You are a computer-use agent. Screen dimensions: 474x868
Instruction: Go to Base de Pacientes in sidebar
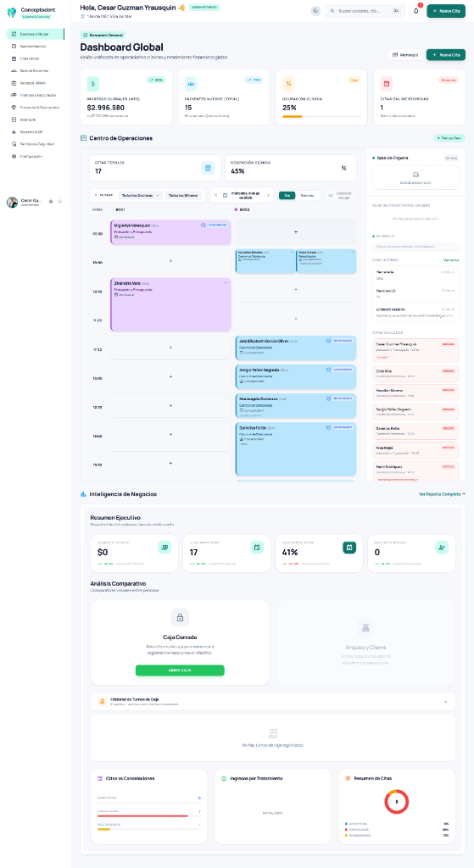coord(36,71)
